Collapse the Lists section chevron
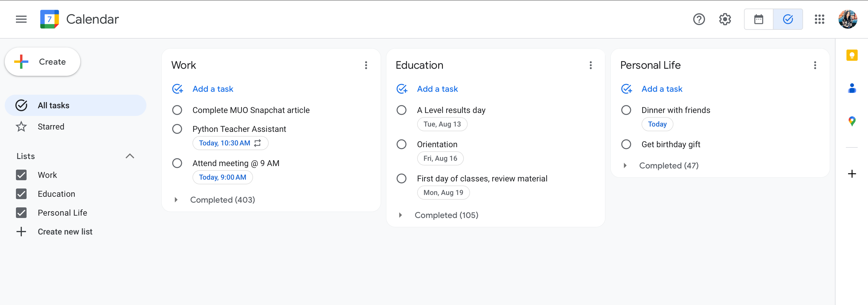 click(130, 156)
